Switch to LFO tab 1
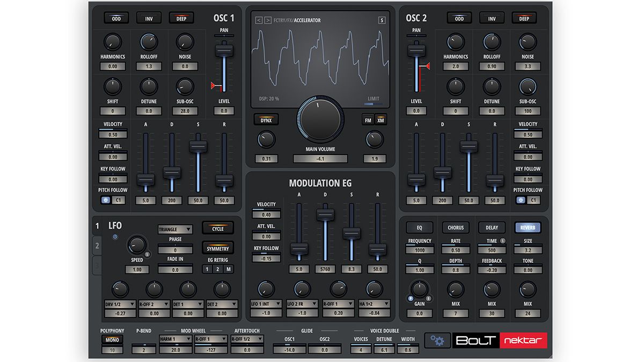Image resolution: width=644 pixels, height=362 pixels. (x=97, y=226)
